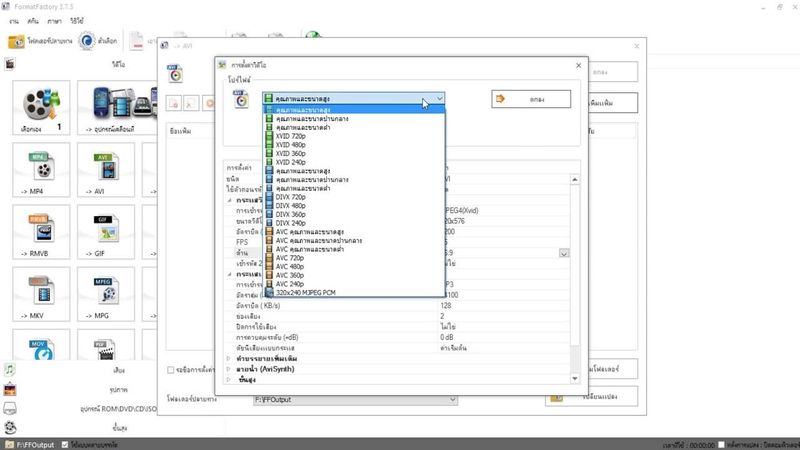Click the add file button in -> AVI window
Image resolution: width=800 pixels, height=450 pixels.
[612, 103]
